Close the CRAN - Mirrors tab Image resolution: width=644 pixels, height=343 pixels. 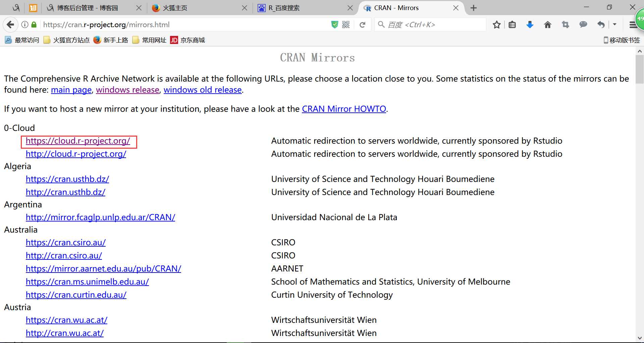pyautogui.click(x=456, y=8)
